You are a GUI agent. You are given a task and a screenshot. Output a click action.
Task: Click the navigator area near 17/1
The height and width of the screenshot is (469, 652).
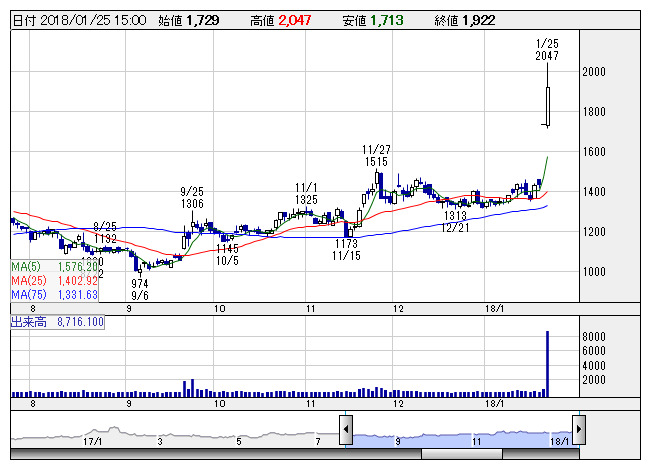tap(94, 439)
